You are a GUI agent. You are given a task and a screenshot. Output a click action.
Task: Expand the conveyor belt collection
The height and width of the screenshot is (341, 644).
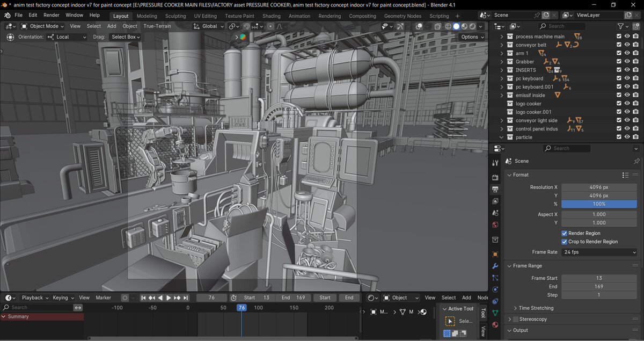pos(502,45)
